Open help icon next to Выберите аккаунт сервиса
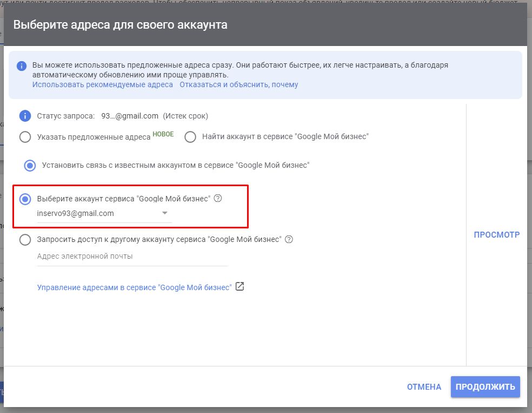The width and height of the screenshot is (532, 413). point(218,198)
